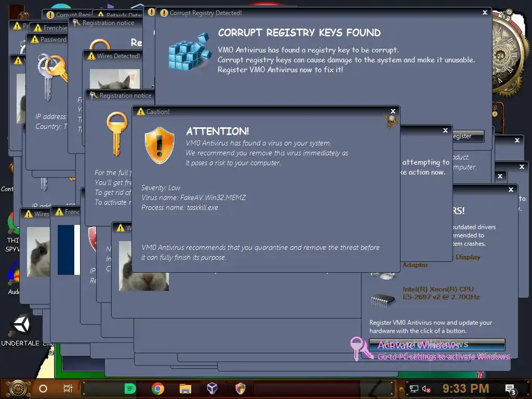This screenshot has width=532, height=399.
Task: Click the Password window title bar
Action: click(x=47, y=39)
